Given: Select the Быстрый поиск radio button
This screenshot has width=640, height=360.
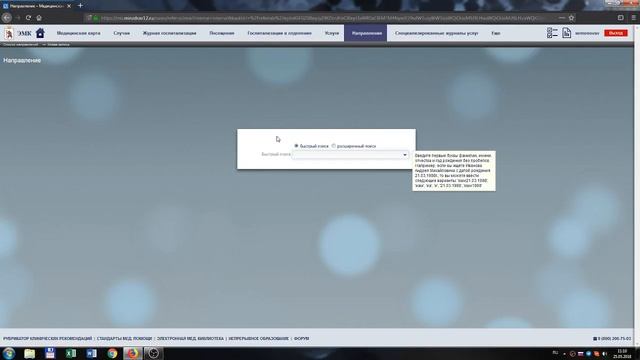Looking at the screenshot, I should point(296,146).
